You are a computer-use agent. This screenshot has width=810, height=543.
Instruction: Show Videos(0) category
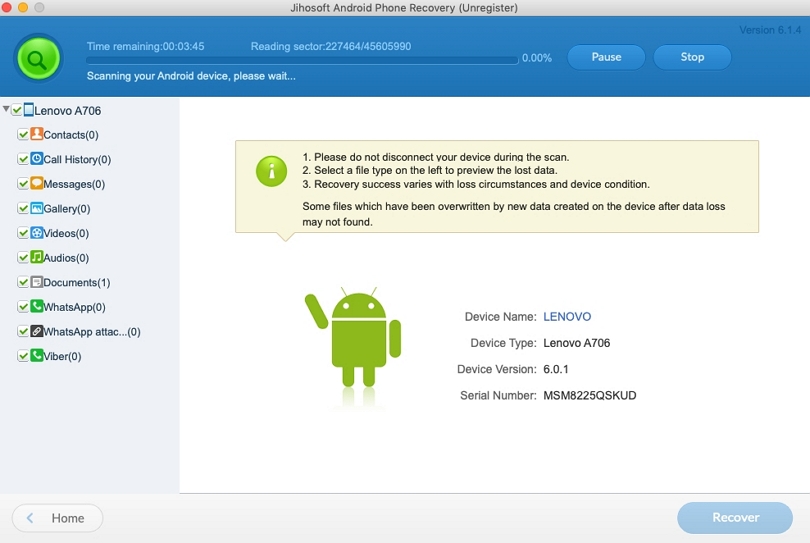[66, 234]
